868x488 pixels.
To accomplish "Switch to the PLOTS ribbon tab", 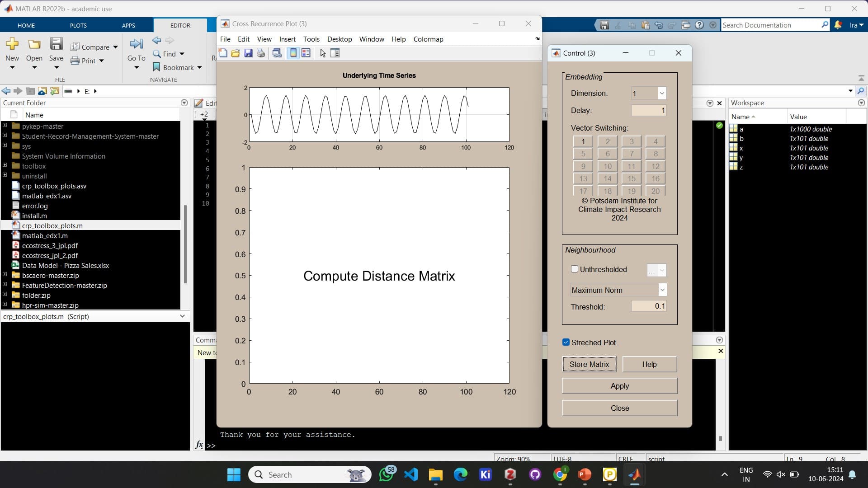I will [78, 25].
